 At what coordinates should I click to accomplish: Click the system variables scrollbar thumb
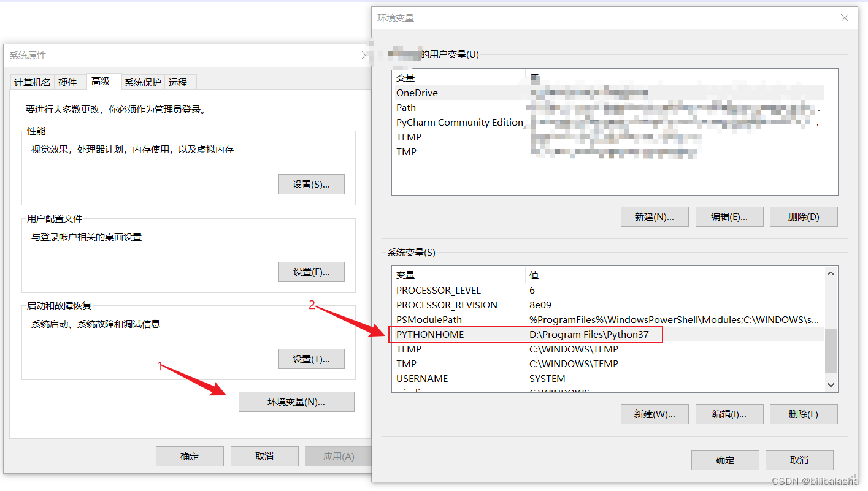point(831,351)
